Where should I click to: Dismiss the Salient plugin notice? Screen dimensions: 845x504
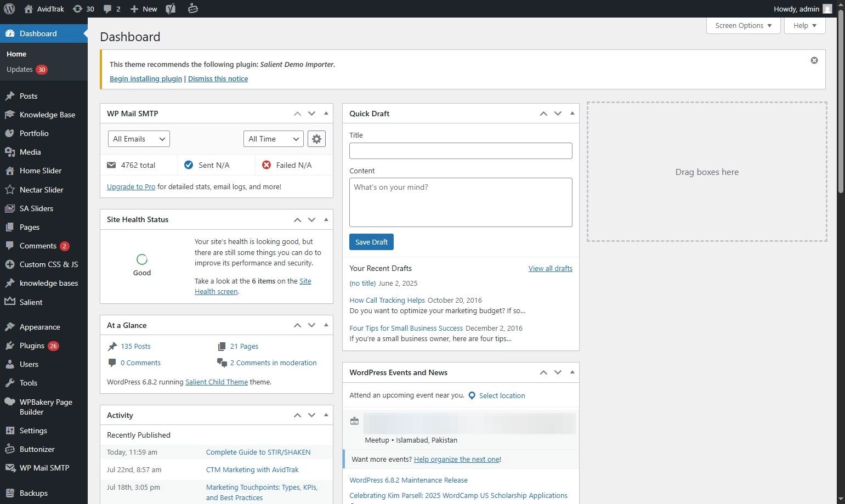click(x=814, y=60)
